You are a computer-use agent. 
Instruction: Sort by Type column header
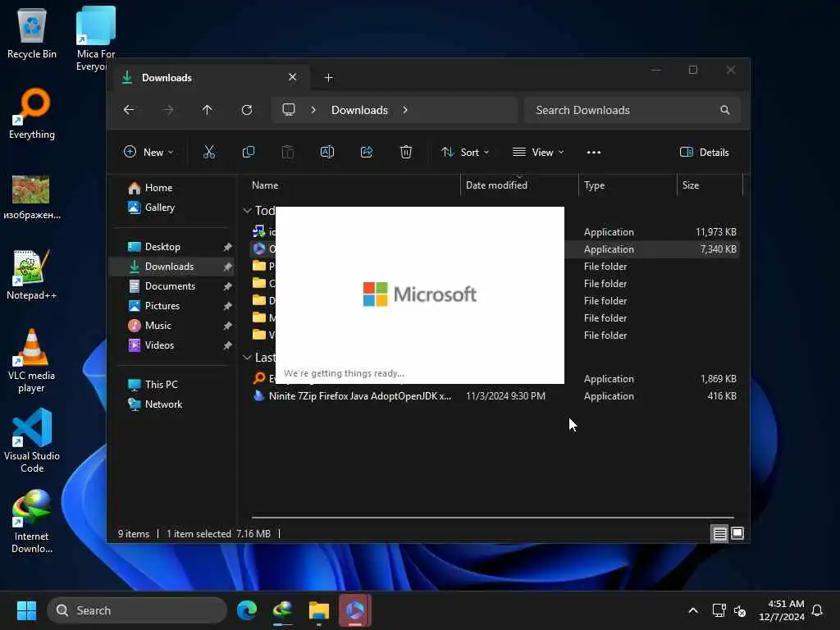click(x=628, y=185)
